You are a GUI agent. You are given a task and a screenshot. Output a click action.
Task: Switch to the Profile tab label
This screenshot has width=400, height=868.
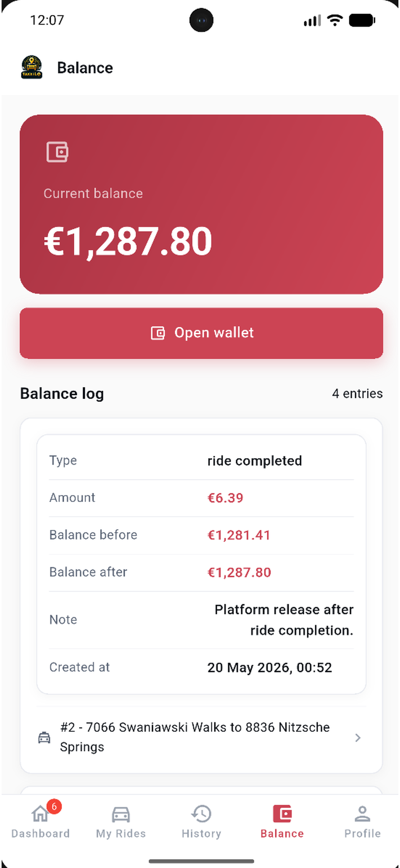point(363,833)
